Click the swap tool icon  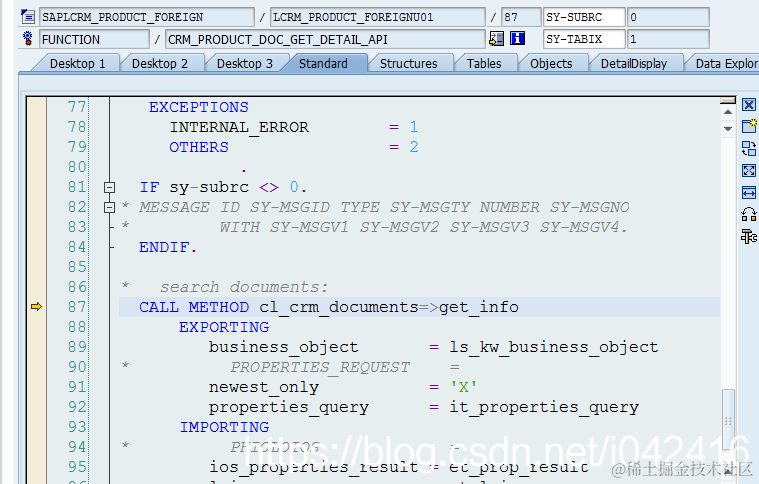coord(749,148)
